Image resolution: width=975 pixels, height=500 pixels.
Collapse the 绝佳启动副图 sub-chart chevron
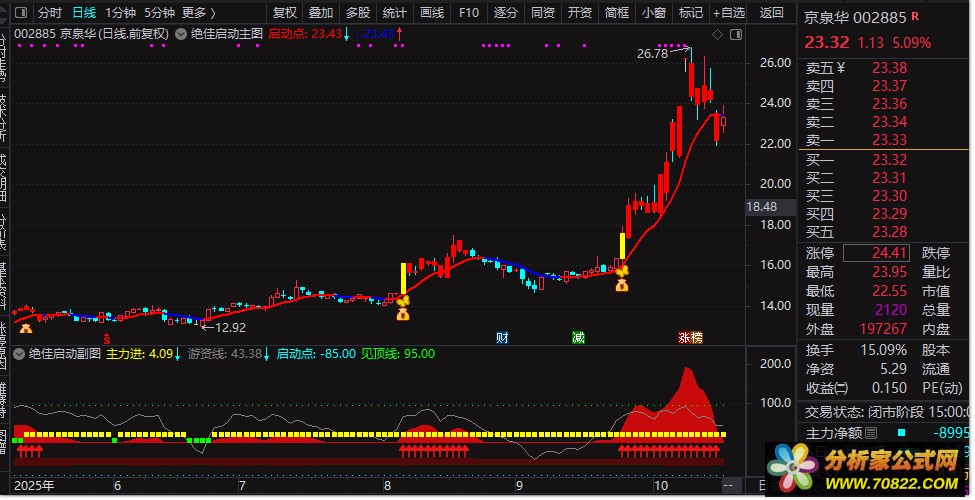[x=19, y=354]
